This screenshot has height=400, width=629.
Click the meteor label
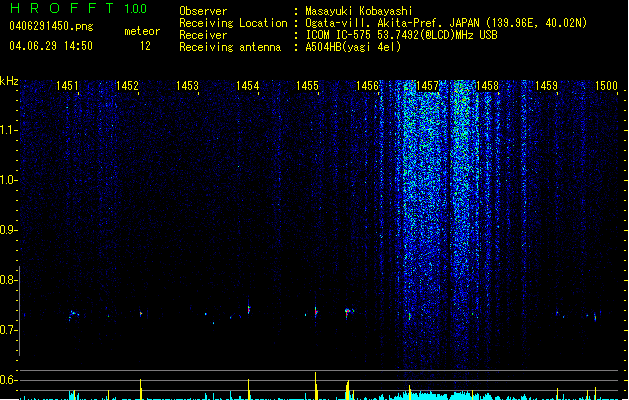point(142,31)
